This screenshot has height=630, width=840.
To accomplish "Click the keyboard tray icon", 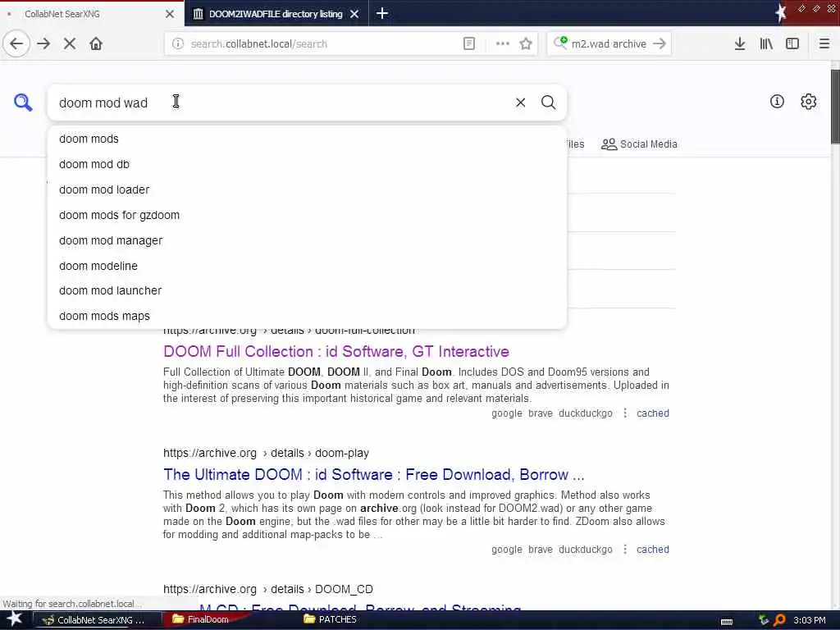I will click(x=727, y=622).
